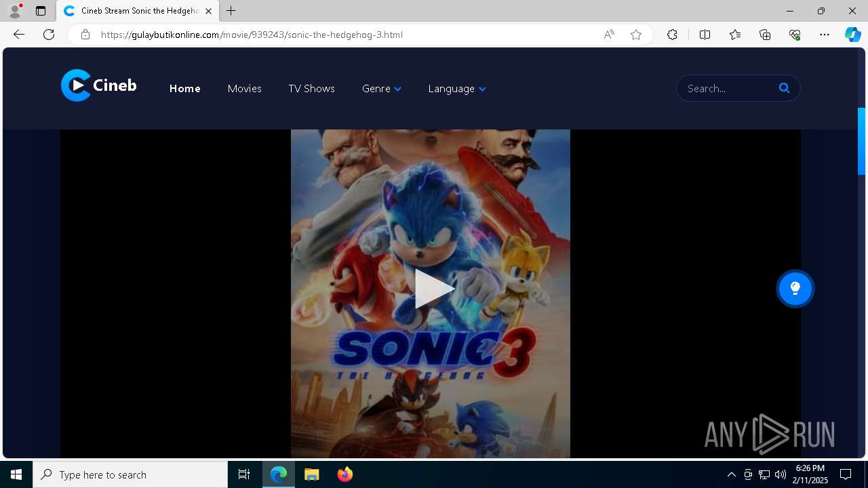Click the taskbar search box
868x488 pixels.
[x=130, y=474]
